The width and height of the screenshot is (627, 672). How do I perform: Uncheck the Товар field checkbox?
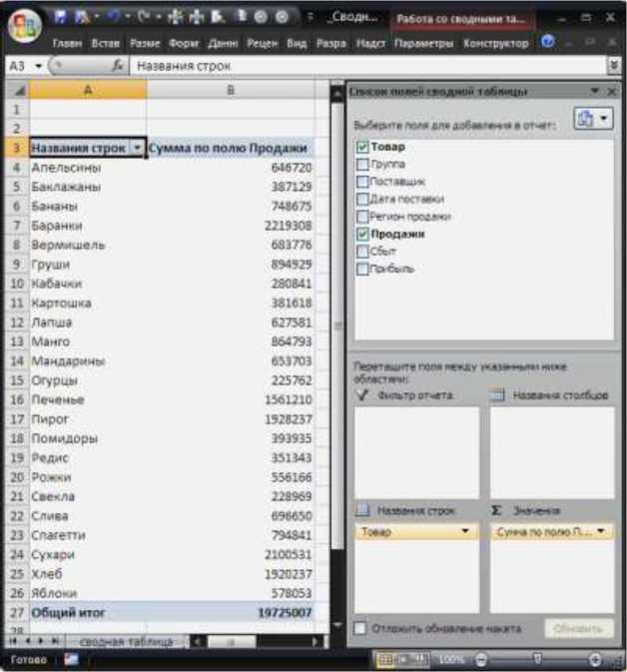click(x=362, y=147)
